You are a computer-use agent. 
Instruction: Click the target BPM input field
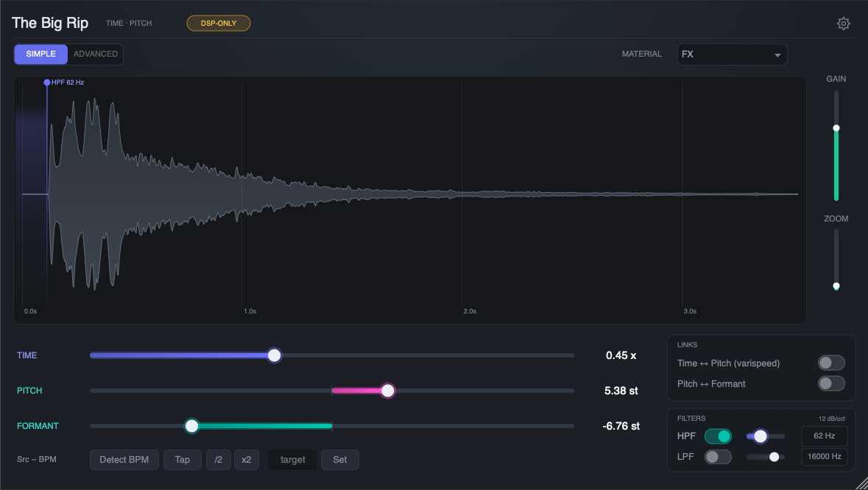[x=292, y=460]
